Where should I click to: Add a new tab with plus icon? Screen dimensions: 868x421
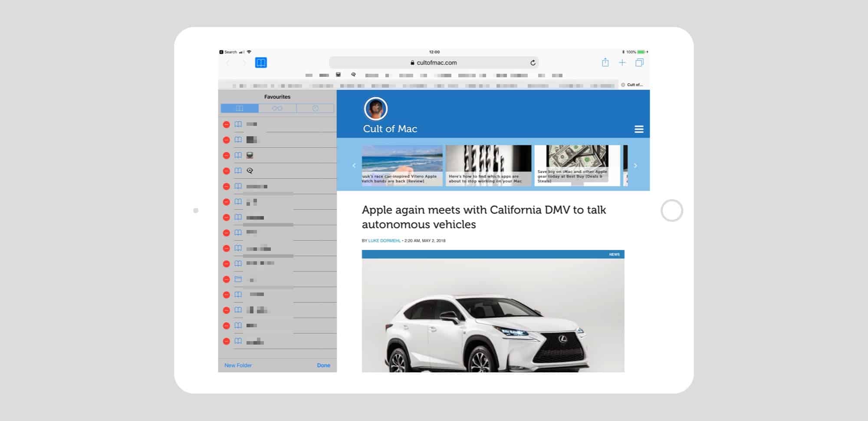[622, 62]
